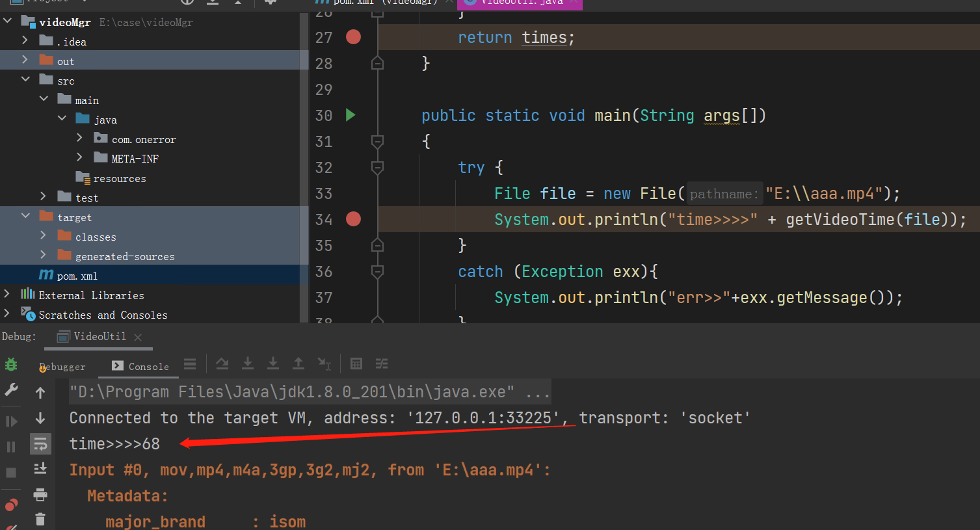980x530 pixels.
Task: Toggle the breakpoint on line 34
Action: coord(353,219)
